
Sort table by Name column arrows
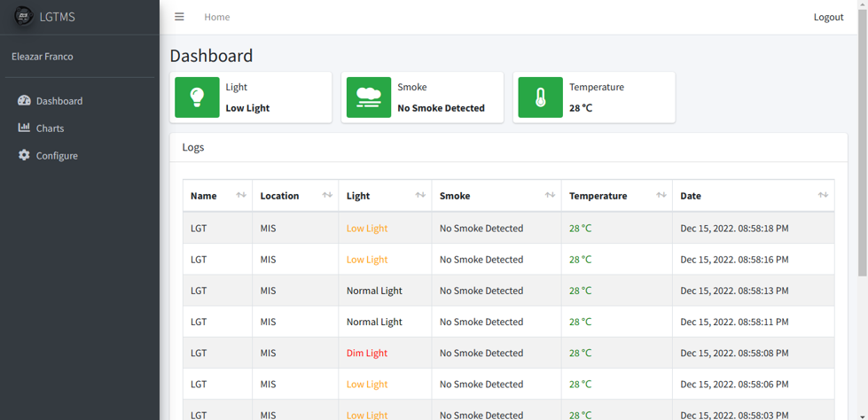click(x=241, y=195)
